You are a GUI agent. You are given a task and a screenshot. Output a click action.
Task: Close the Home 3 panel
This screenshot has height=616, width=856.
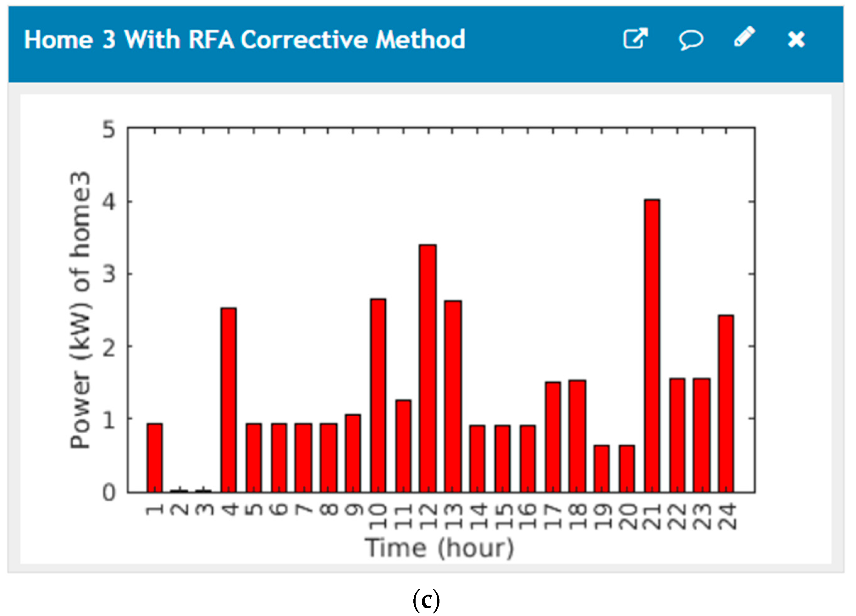(x=796, y=39)
